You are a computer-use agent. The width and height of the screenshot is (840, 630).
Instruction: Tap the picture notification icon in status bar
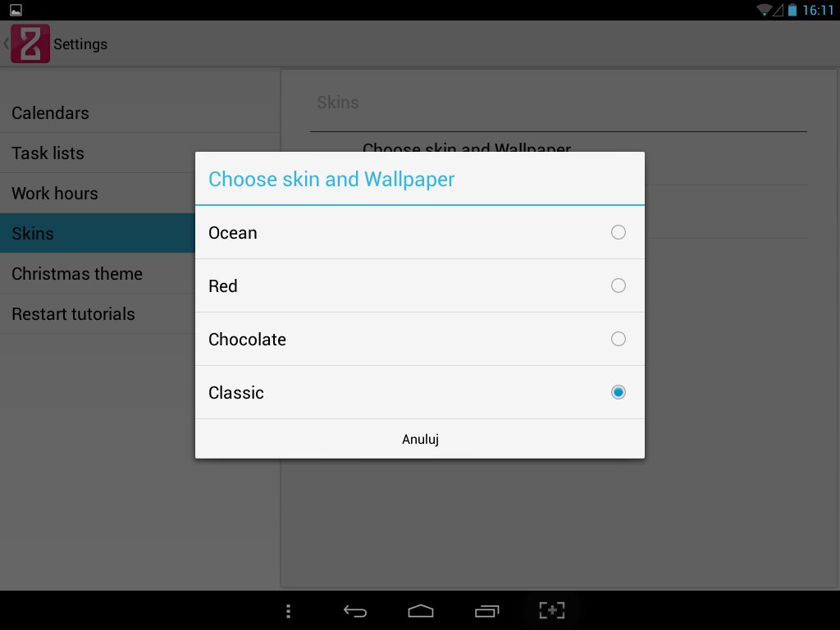[16, 10]
